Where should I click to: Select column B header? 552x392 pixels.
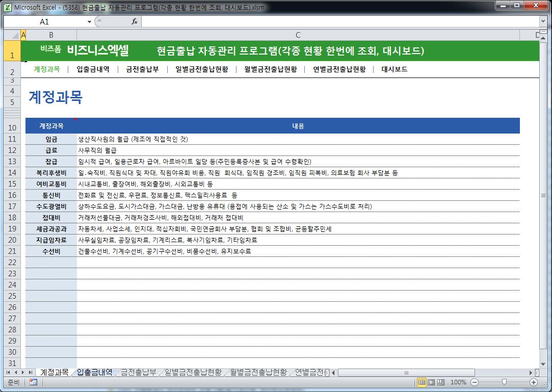[x=51, y=35]
